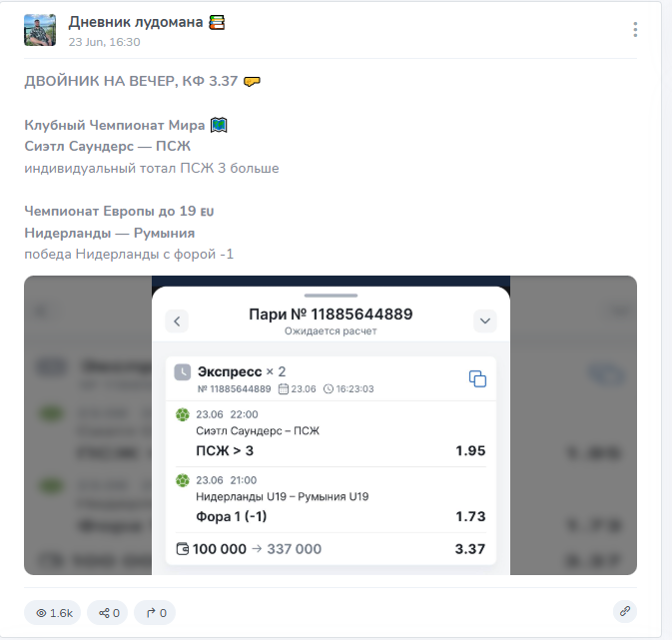
Task: Click the copy bet icon beside Экспресс
Action: pyautogui.click(x=477, y=379)
